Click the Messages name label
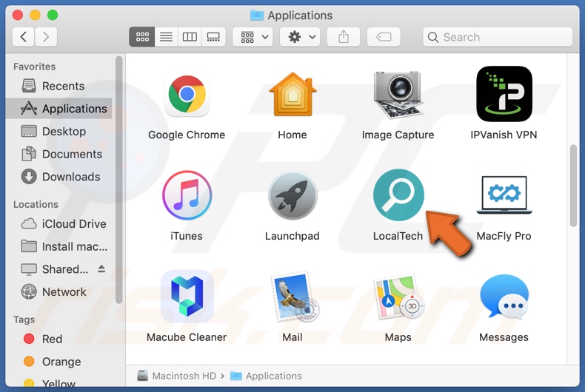The width and height of the screenshot is (585, 392). click(x=504, y=337)
